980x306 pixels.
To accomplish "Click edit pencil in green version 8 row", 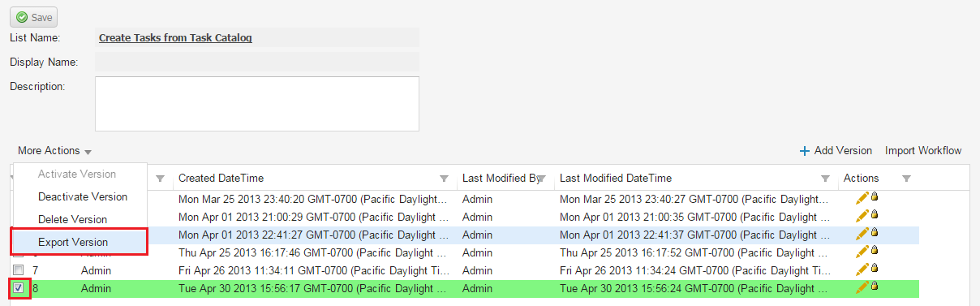I will pyautogui.click(x=862, y=287).
